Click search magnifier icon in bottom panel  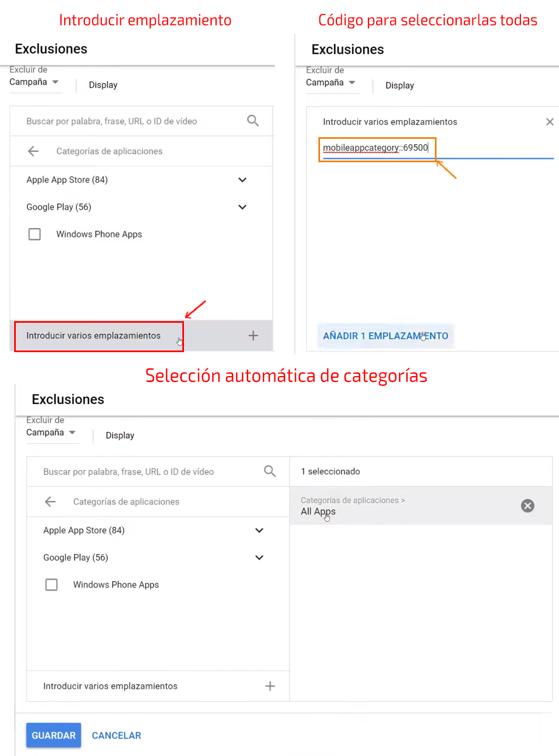pos(269,471)
